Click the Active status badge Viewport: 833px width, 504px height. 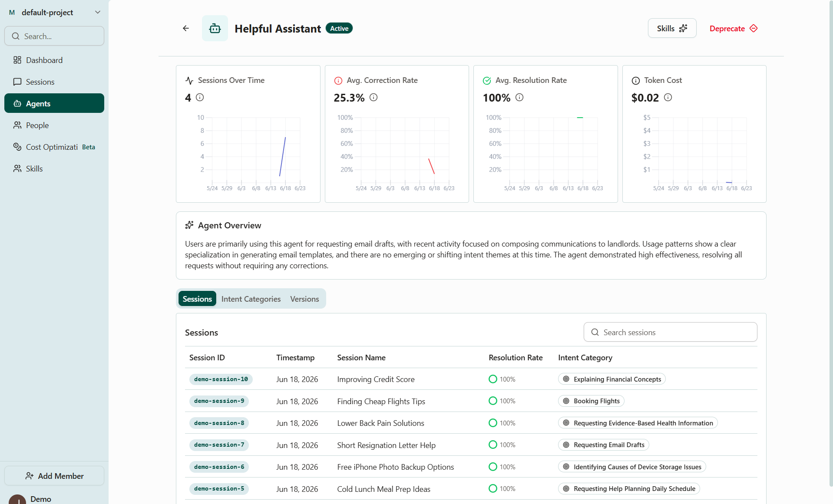click(x=339, y=28)
